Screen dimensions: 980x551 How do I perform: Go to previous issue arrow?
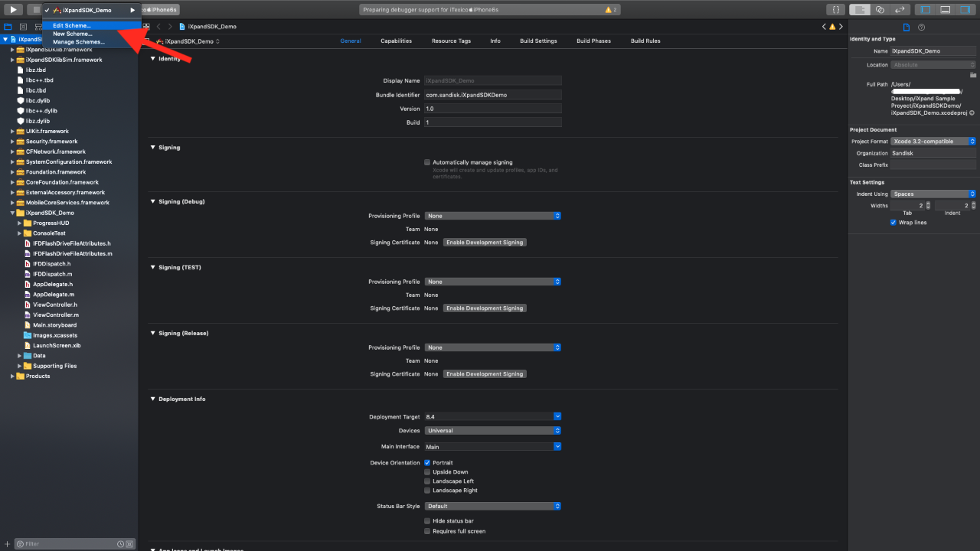tap(824, 27)
